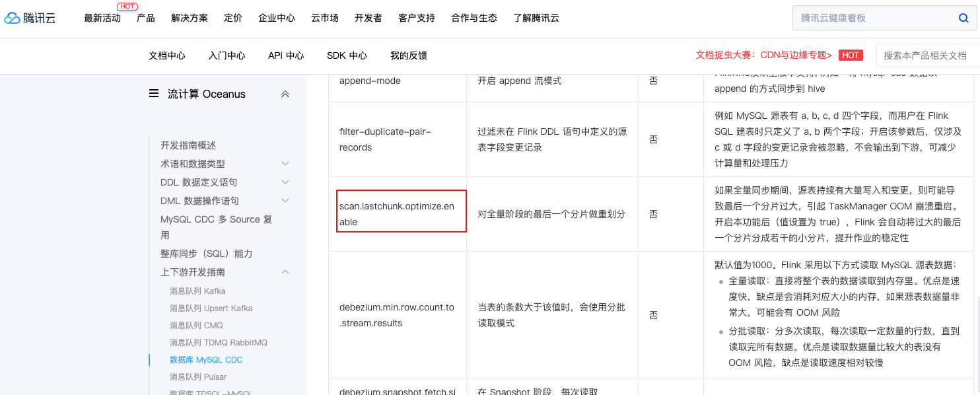Expand the DML 数据操作语句 section
Image resolution: width=980 pixels, height=395 pixels.
285,201
